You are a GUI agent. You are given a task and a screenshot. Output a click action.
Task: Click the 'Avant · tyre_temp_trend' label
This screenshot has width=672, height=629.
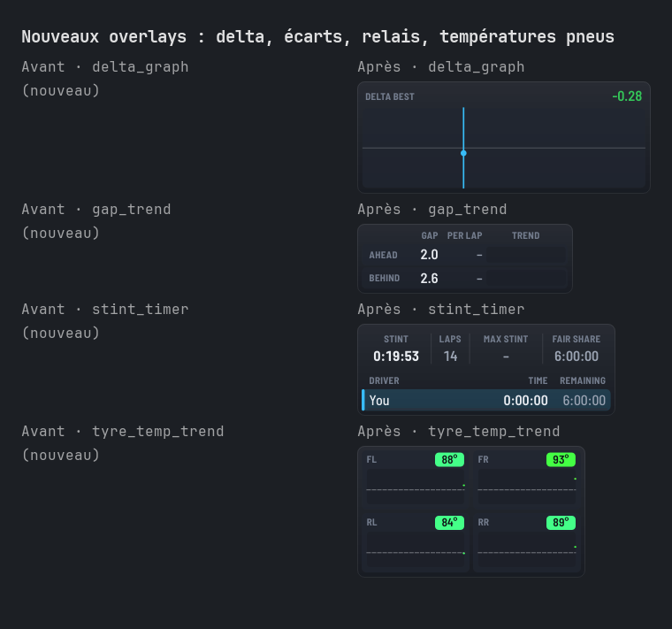pyautogui.click(x=123, y=431)
